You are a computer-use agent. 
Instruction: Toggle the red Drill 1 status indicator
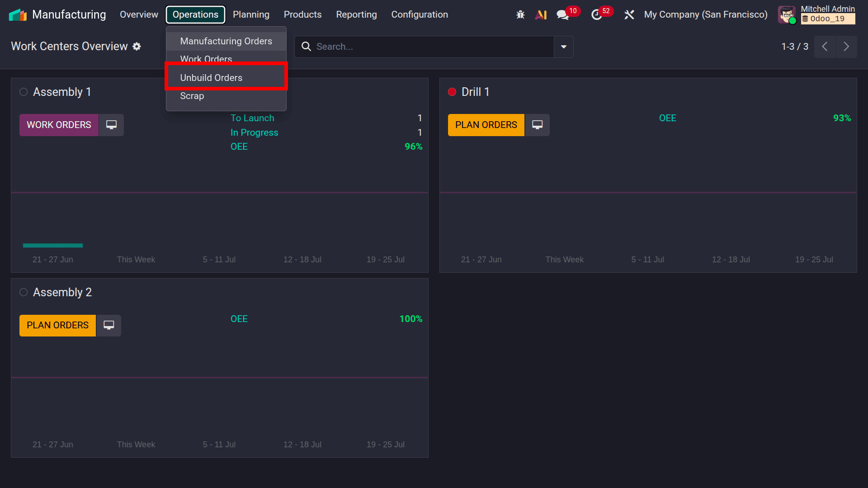[452, 92]
